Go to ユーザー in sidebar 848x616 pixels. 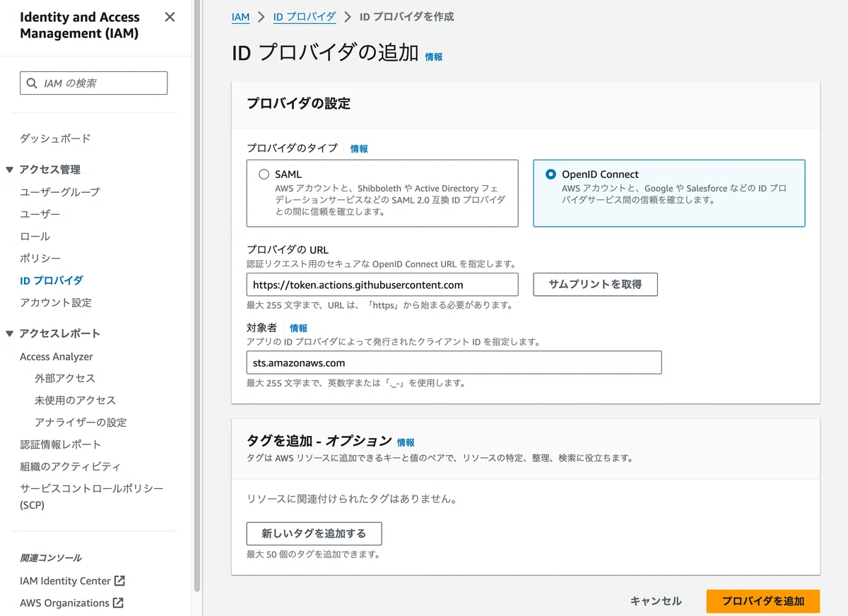(40, 214)
